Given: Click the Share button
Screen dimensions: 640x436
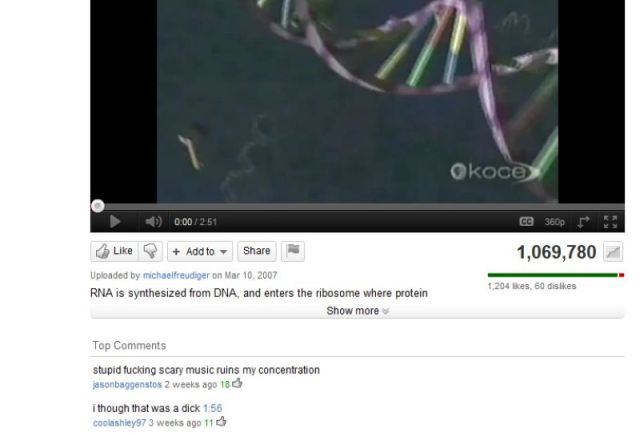Looking at the screenshot, I should tap(257, 251).
